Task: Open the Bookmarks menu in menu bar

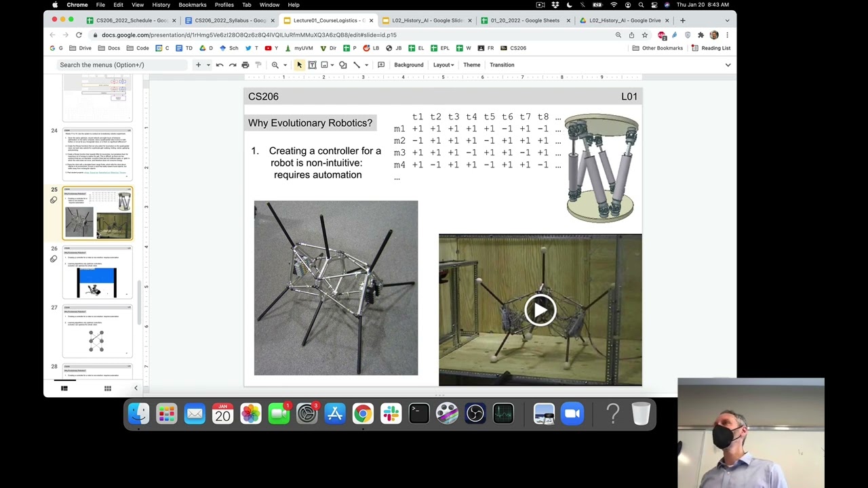Action: (x=193, y=5)
